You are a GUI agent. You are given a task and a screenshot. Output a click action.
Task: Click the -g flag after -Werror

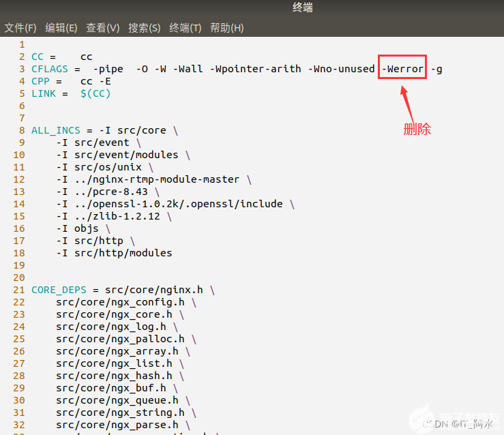[x=436, y=70]
